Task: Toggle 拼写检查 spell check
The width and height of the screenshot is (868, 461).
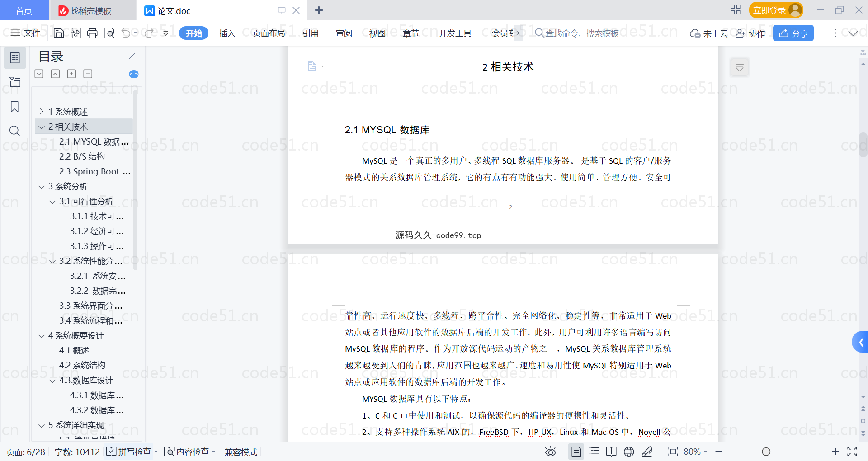Action: (129, 452)
